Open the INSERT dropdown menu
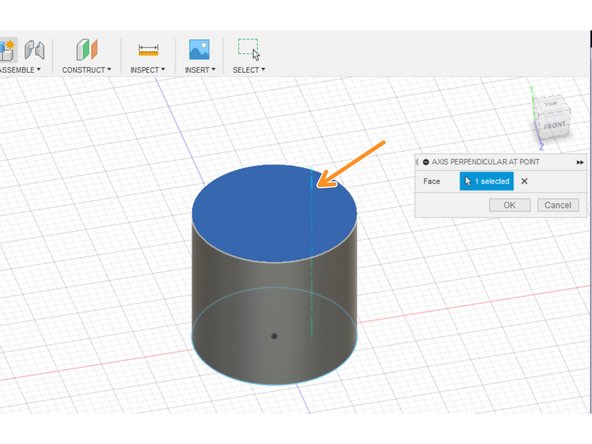 (x=200, y=70)
